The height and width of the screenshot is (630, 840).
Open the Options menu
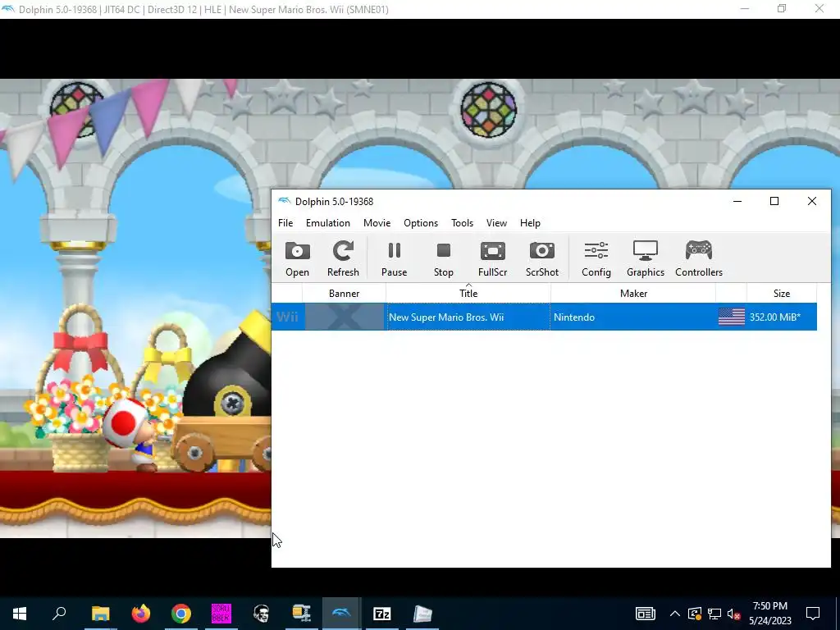[x=421, y=223]
